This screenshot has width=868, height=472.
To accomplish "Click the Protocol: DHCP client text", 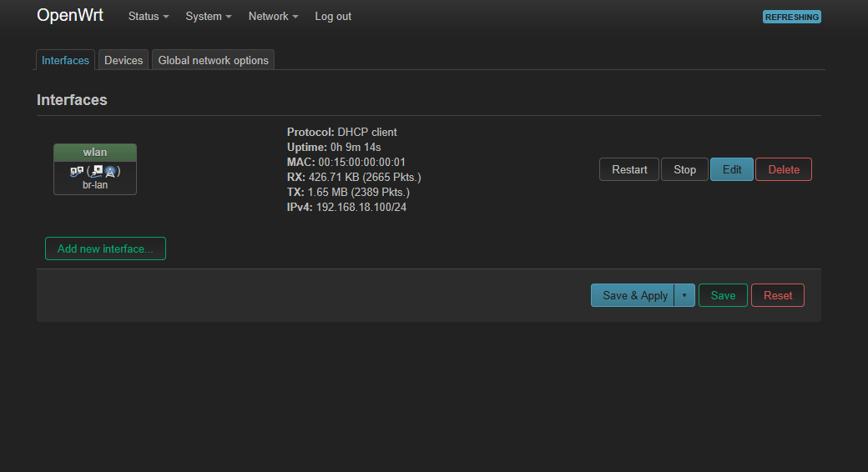I will tap(341, 133).
